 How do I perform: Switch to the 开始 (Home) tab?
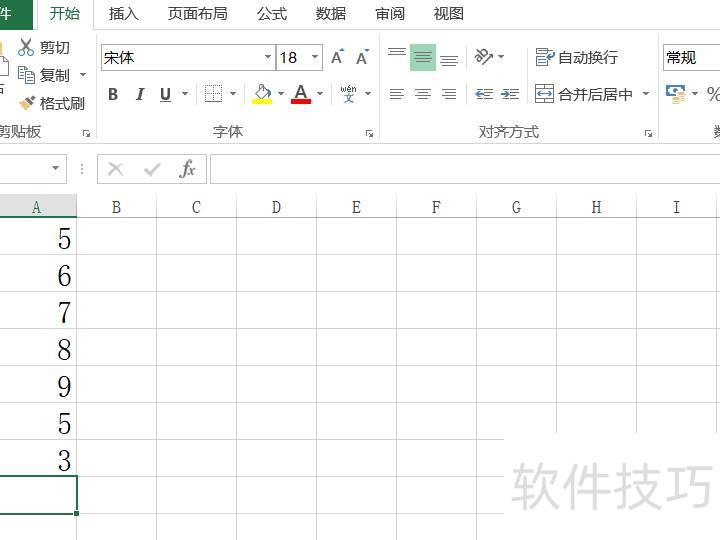tap(64, 14)
